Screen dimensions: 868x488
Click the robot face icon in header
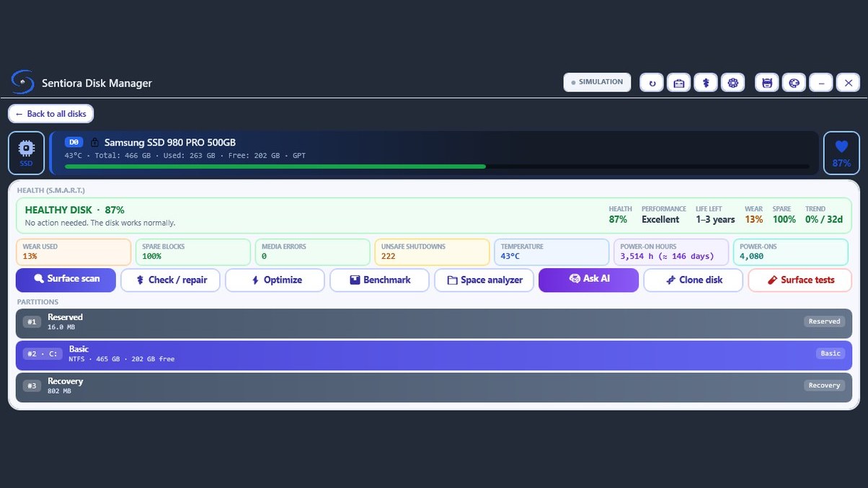pos(767,83)
